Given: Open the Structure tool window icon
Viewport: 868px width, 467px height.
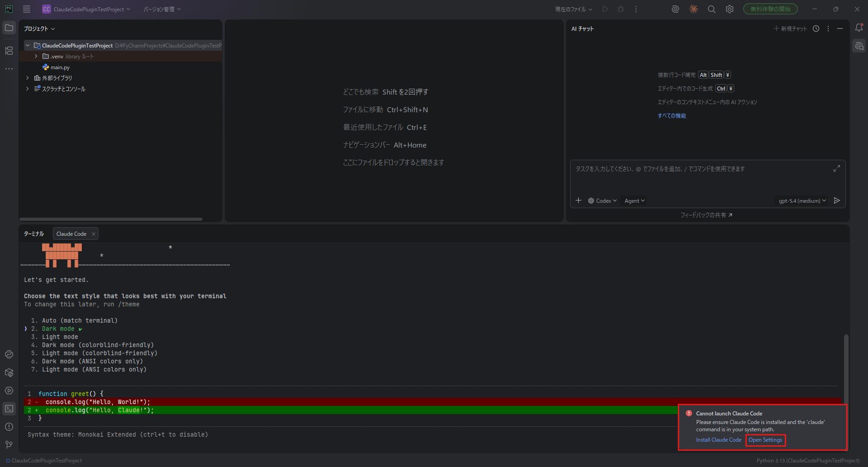Looking at the screenshot, I should pyautogui.click(x=9, y=51).
